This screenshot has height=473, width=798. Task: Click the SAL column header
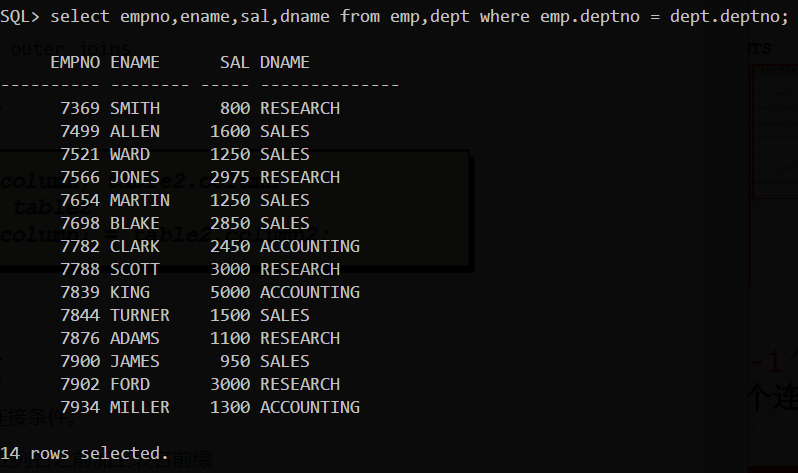pos(235,62)
